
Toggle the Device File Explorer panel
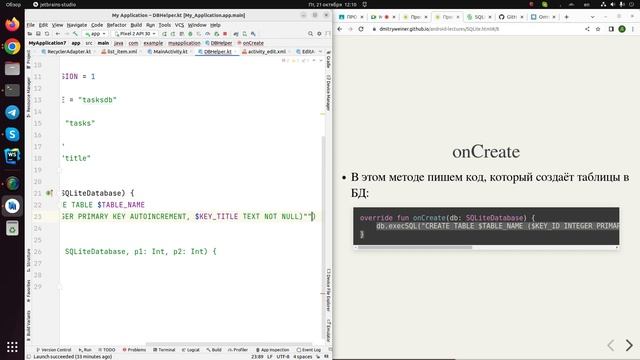329,290
